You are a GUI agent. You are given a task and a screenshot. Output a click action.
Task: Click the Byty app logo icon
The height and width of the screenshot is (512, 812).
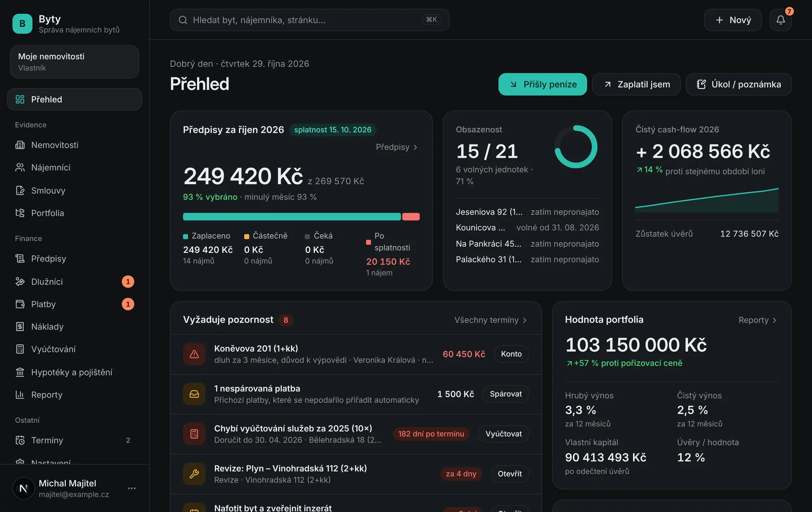22,24
